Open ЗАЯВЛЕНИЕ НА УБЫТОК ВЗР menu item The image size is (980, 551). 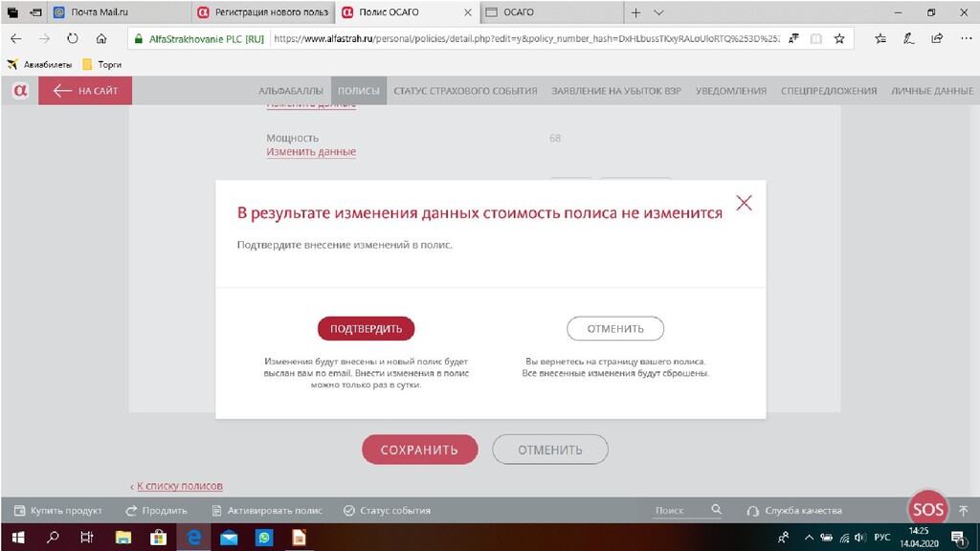click(616, 91)
